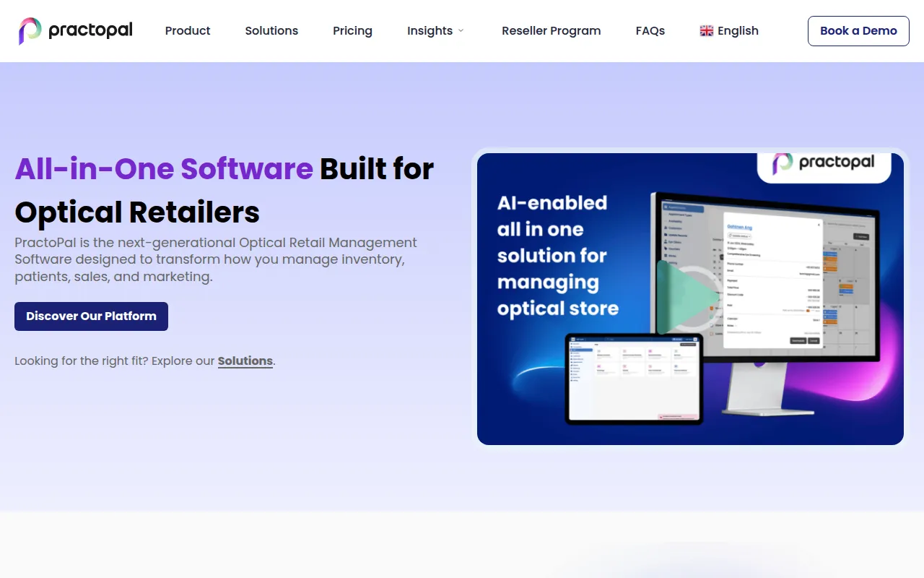Click the "All-in-One Software" headline text
Screen dimensions: 924x578
(x=164, y=168)
